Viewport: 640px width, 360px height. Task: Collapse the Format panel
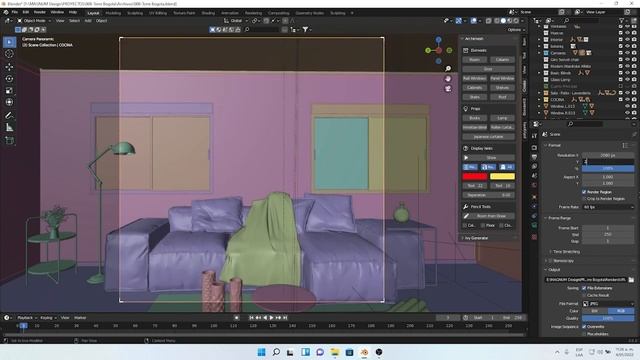click(546, 145)
